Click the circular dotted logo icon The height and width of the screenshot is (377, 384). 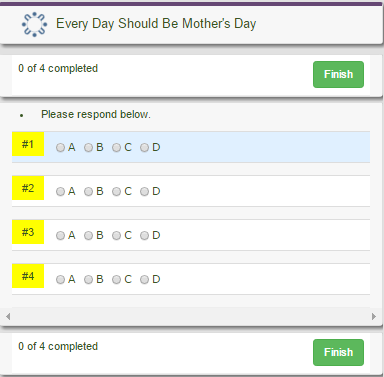point(34,24)
